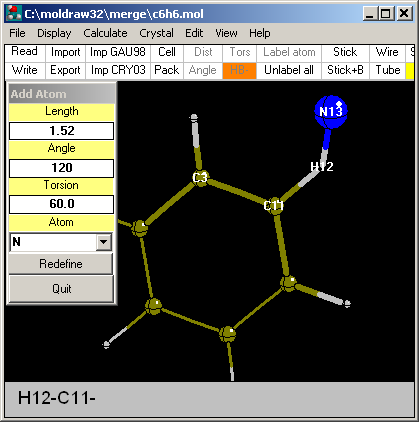Viewport: 419px width, 422px height.
Task: Select the blue N13 nitrogen atom
Action: click(x=331, y=112)
